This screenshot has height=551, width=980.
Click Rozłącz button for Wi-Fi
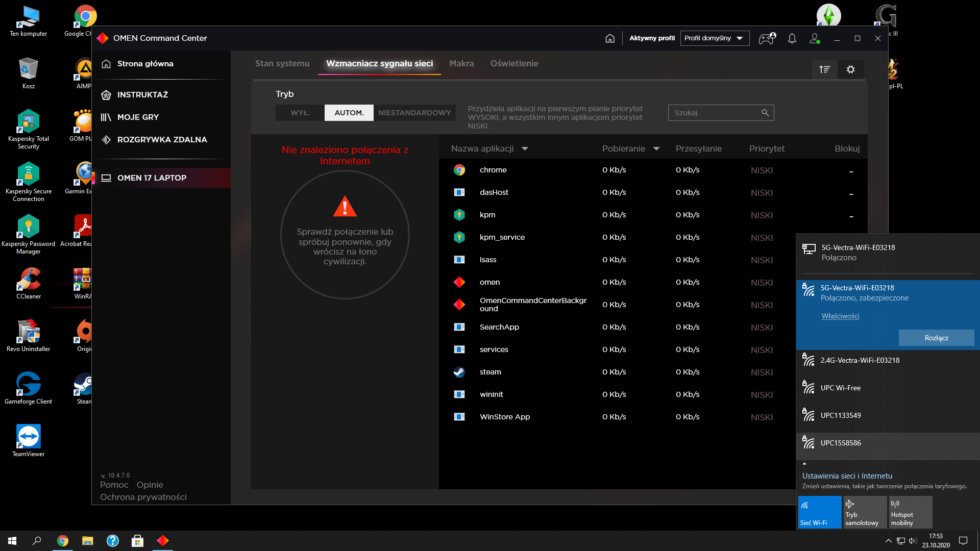click(936, 338)
